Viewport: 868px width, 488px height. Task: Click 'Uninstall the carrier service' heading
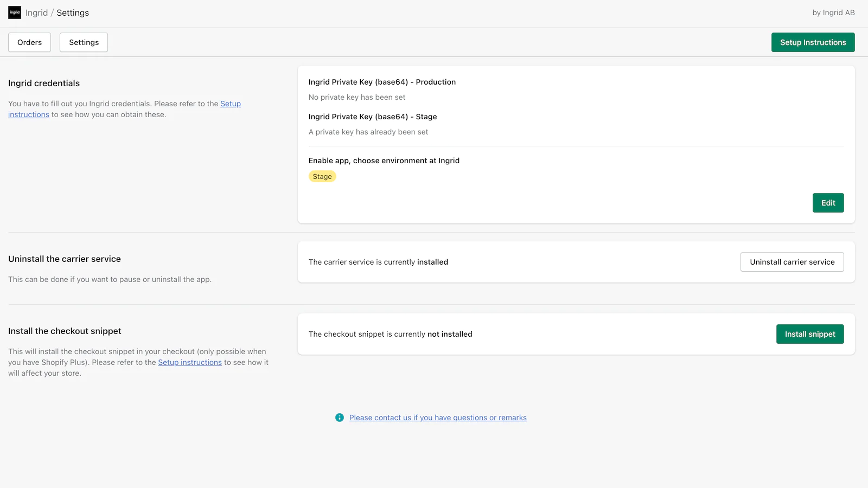click(x=65, y=259)
